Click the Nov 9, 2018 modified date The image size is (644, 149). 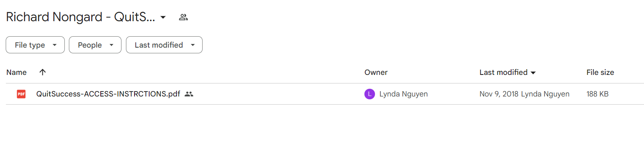click(499, 94)
